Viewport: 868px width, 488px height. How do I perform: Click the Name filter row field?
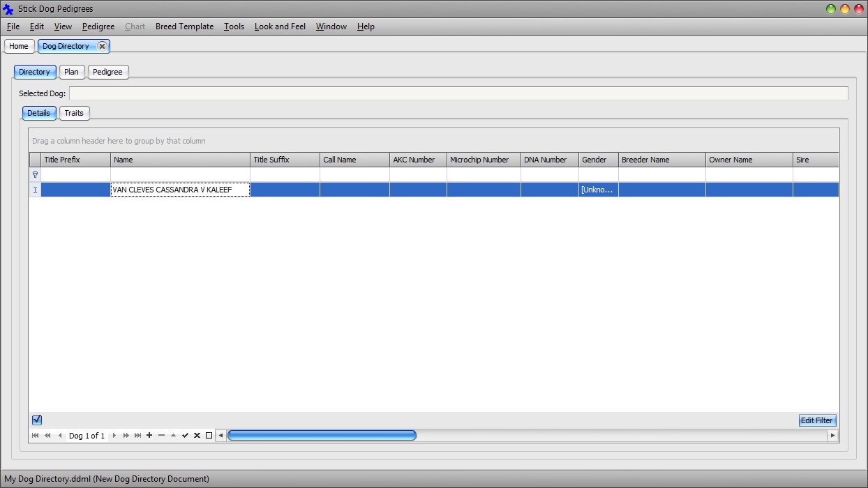point(180,175)
